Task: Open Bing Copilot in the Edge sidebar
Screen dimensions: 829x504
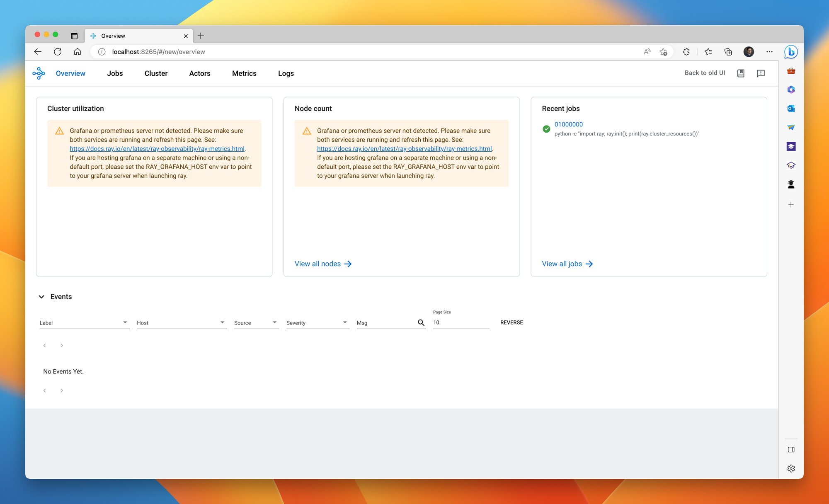Action: [791, 52]
